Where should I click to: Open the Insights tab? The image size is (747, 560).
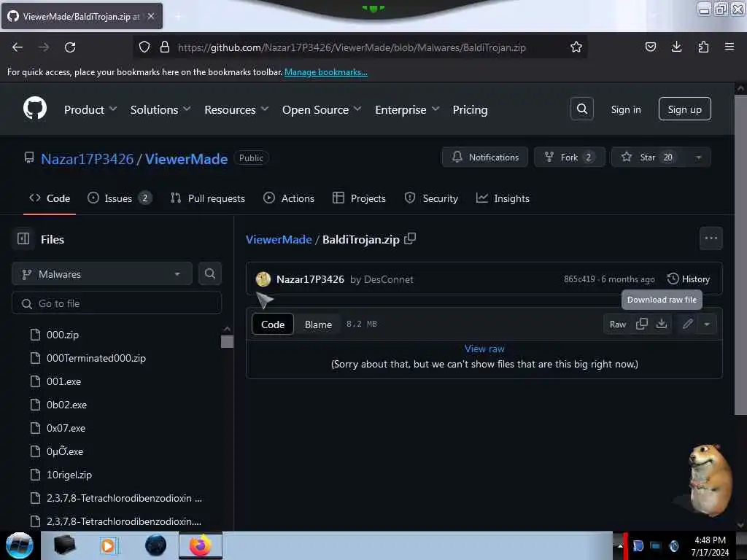point(503,198)
